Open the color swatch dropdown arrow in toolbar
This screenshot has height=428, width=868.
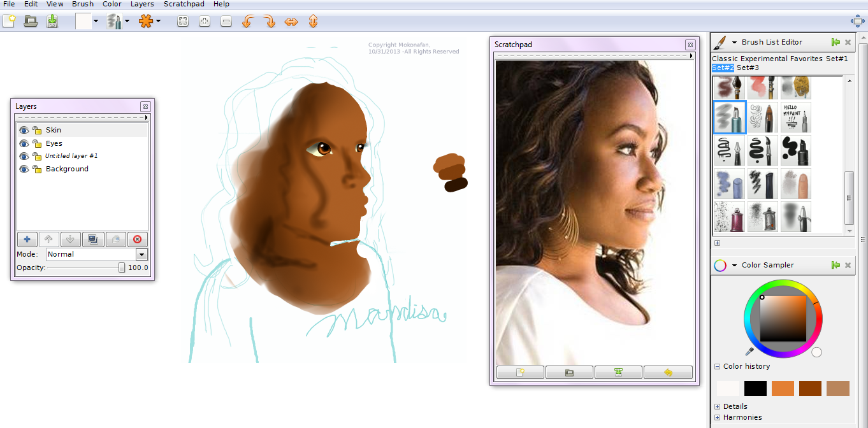point(96,21)
